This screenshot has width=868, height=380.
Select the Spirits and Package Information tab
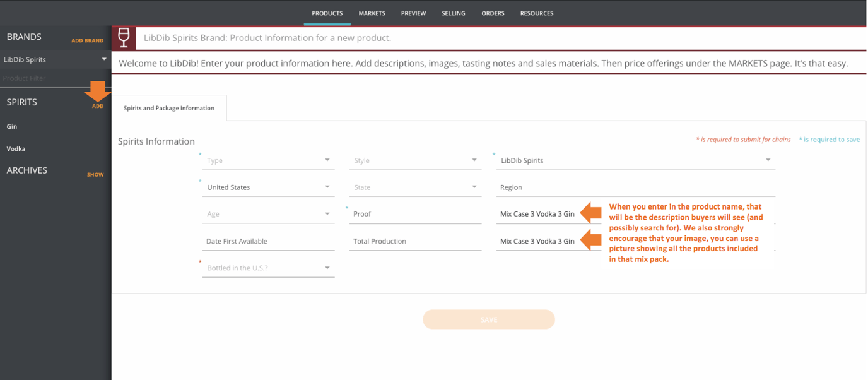pos(170,108)
